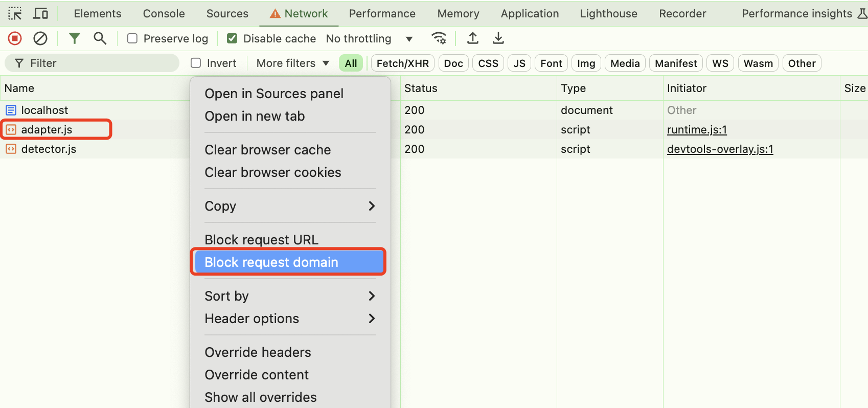Screen dimensions: 868x408
Task: Follow the devtools-overlay.js:1 initiator link
Action: (720, 149)
